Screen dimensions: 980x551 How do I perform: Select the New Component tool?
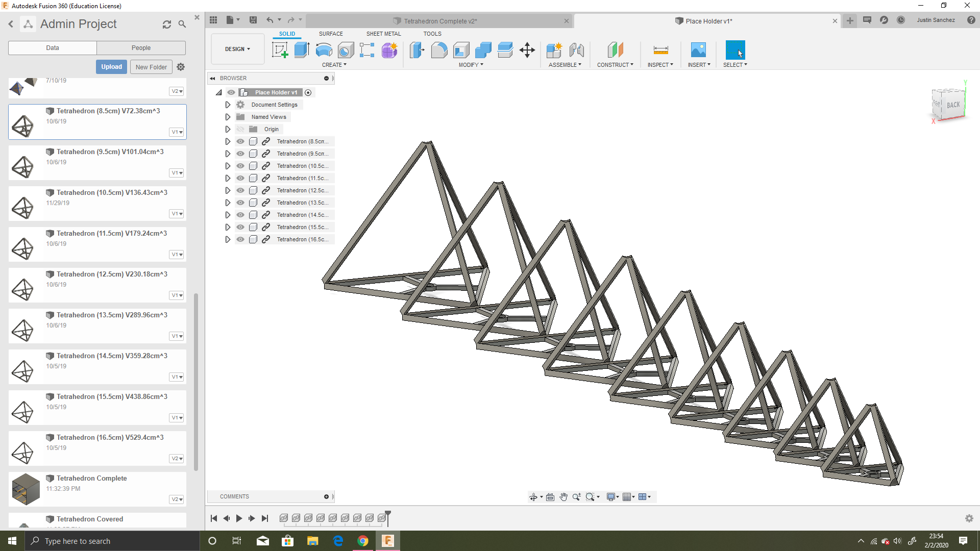(x=554, y=50)
